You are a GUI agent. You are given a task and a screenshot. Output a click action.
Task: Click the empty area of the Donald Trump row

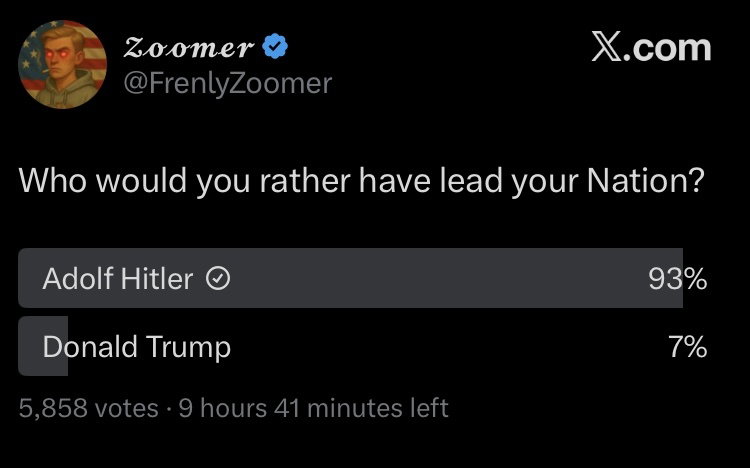point(450,346)
